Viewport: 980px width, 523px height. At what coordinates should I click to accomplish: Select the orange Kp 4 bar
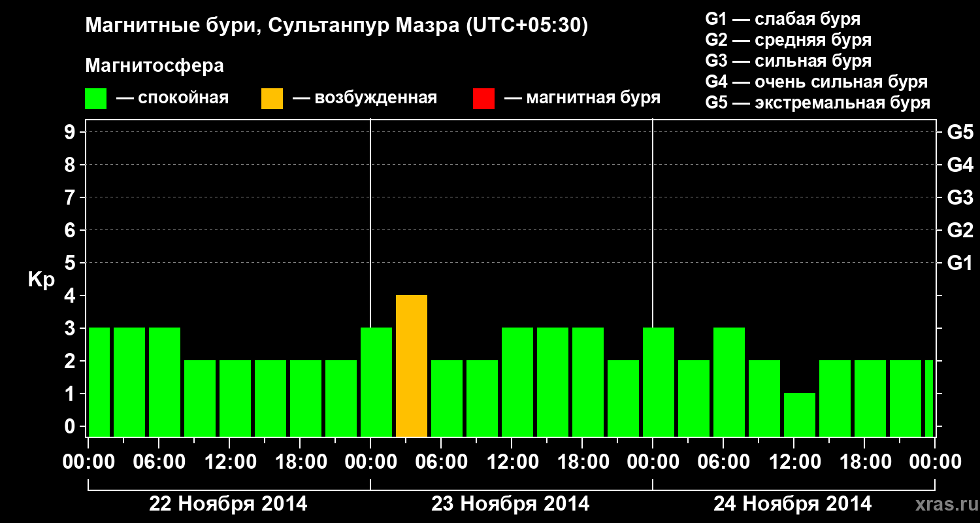click(x=412, y=366)
